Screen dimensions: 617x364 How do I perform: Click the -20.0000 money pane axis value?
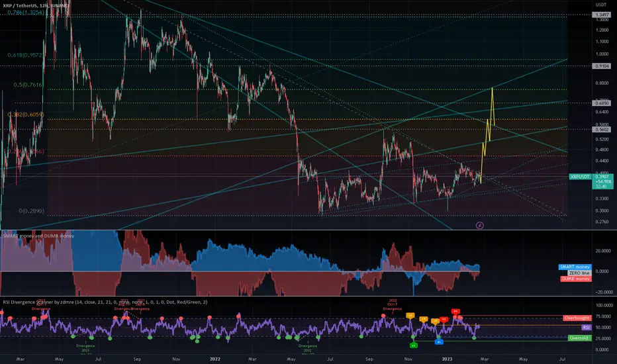(603, 293)
